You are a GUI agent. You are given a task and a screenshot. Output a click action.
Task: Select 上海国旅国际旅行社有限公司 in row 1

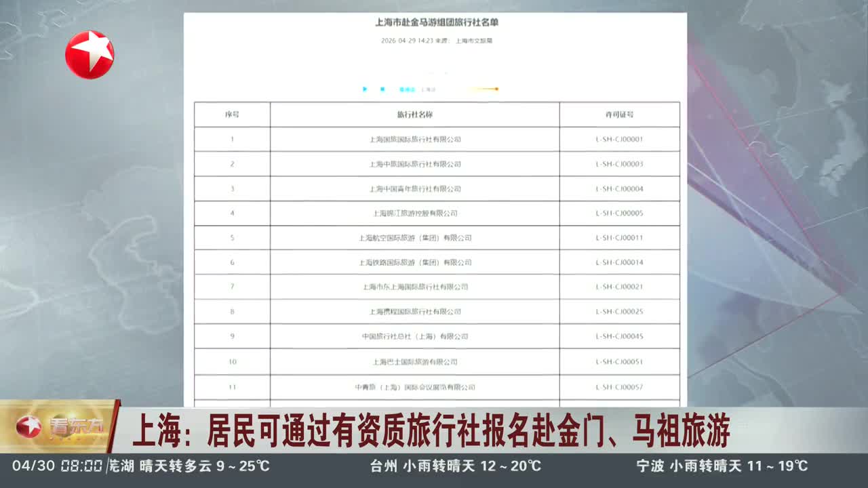414,140
